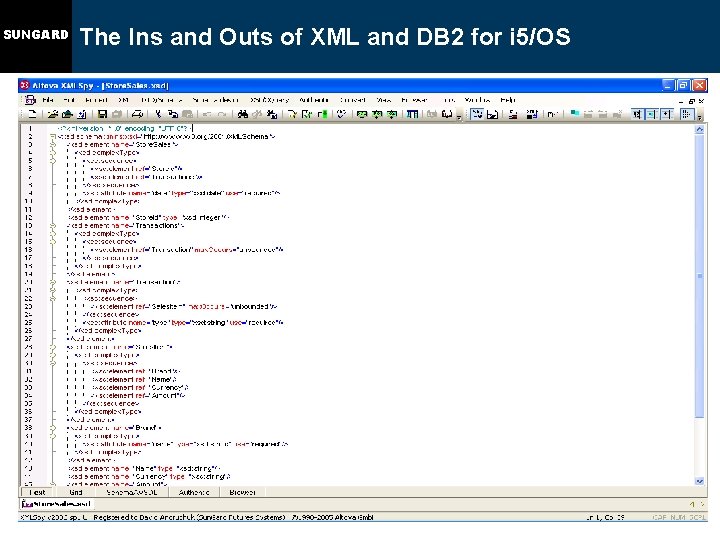This screenshot has width=720, height=540.
Task: Switch to the Grid view tab
Action: point(76,492)
